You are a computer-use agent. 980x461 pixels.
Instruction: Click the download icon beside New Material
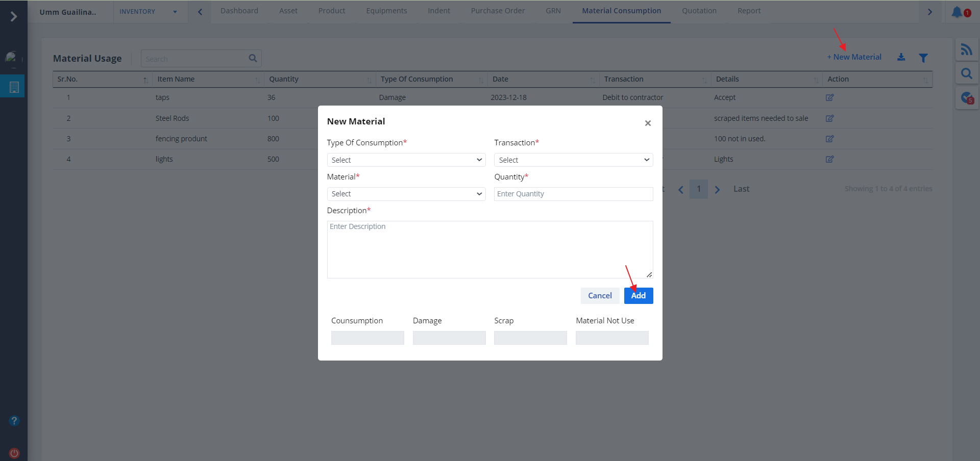pos(901,57)
